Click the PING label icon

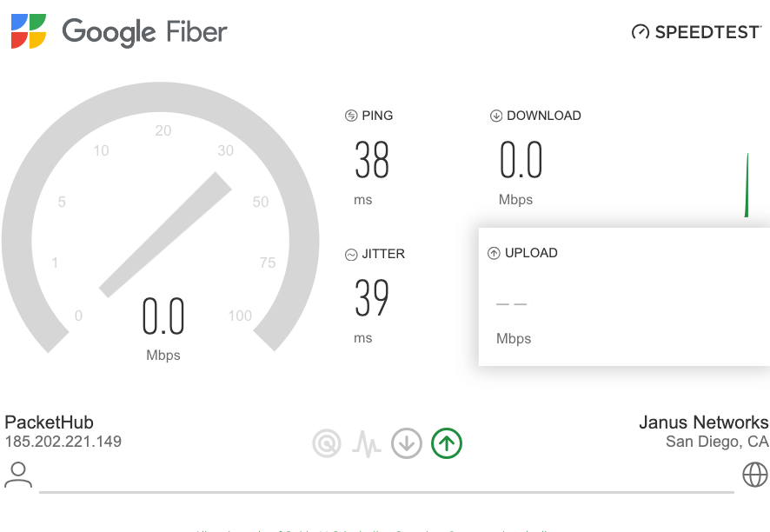coord(351,116)
